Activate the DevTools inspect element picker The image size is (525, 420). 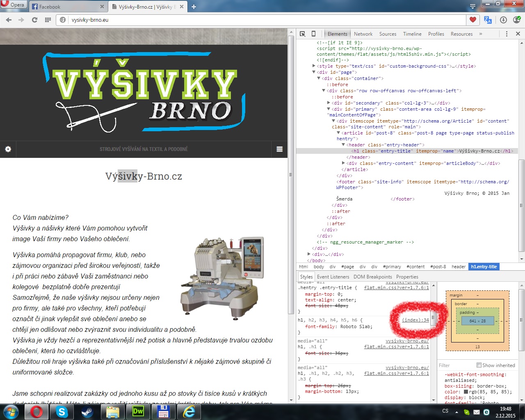[303, 34]
